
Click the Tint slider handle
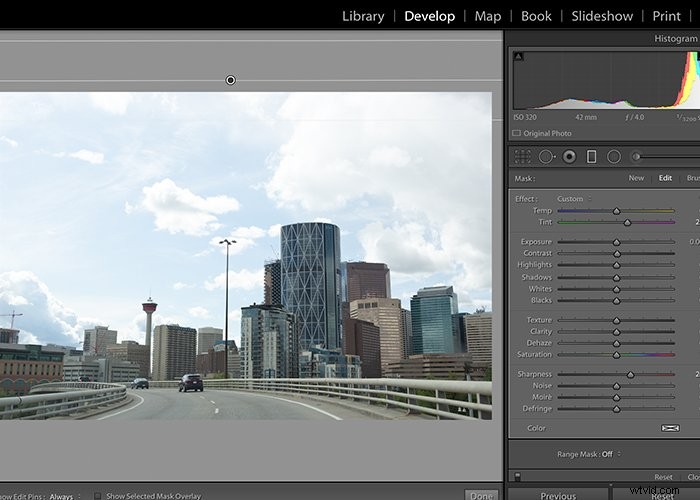(627, 222)
